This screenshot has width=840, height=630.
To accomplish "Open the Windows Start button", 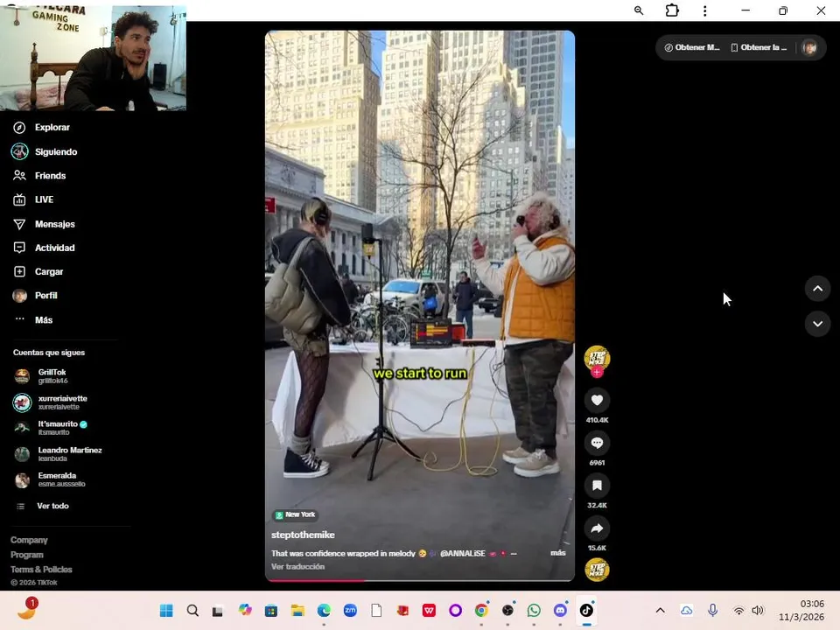I will pyautogui.click(x=166, y=610).
